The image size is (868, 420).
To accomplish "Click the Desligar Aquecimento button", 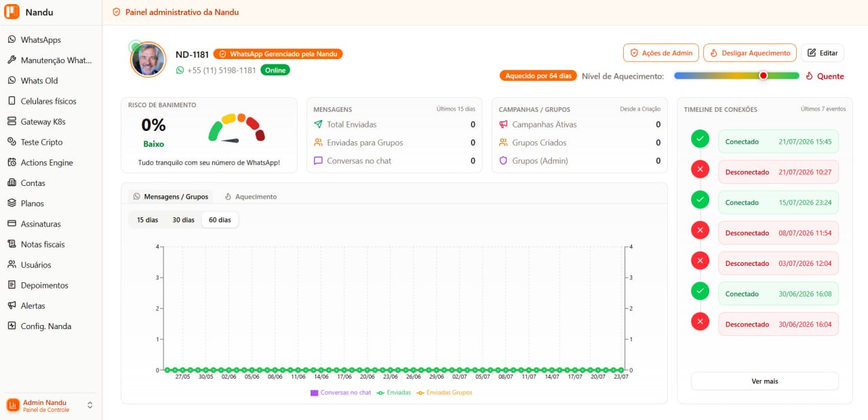I will point(750,53).
